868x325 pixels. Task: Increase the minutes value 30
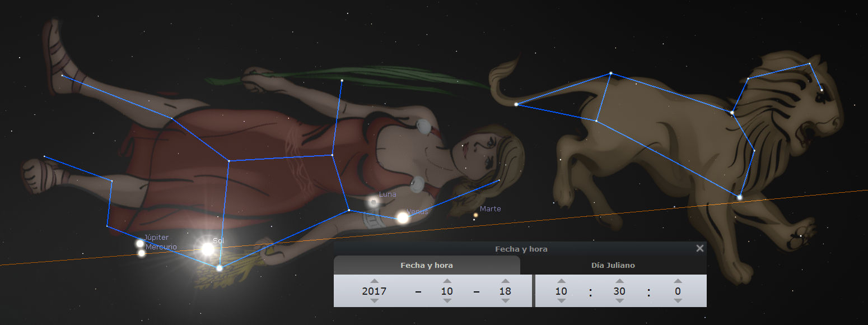(619, 281)
